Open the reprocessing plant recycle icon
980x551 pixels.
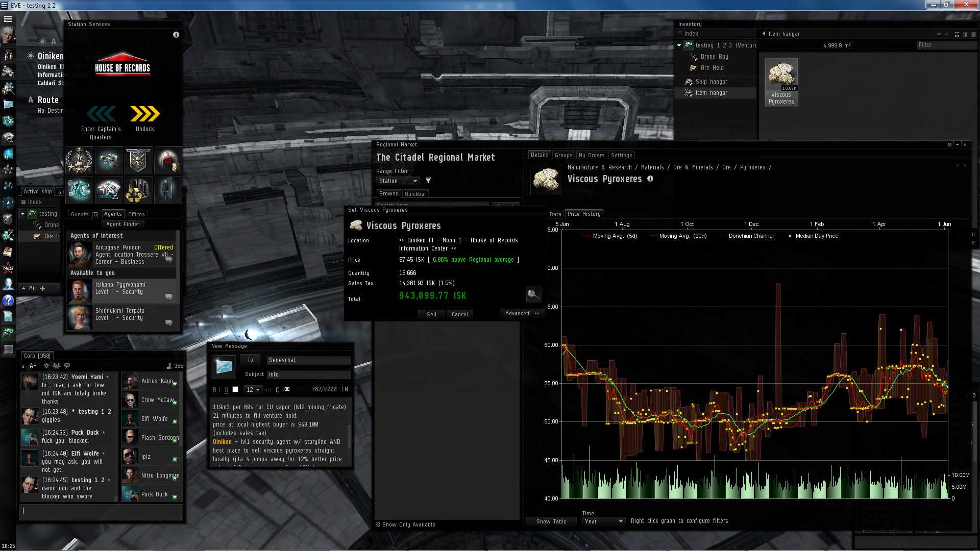pyautogui.click(x=138, y=190)
